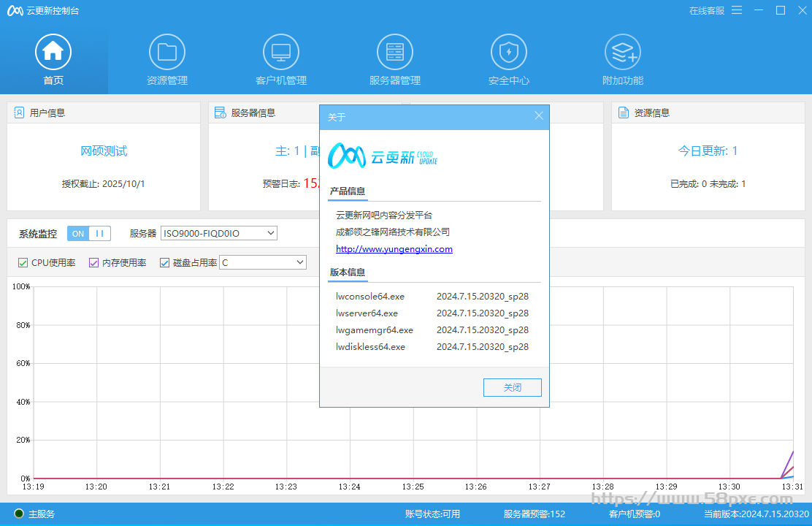Image resolution: width=812 pixels, height=526 pixels.
Task: Click 授权截止: 2025/10/1 text
Action: [x=103, y=184]
